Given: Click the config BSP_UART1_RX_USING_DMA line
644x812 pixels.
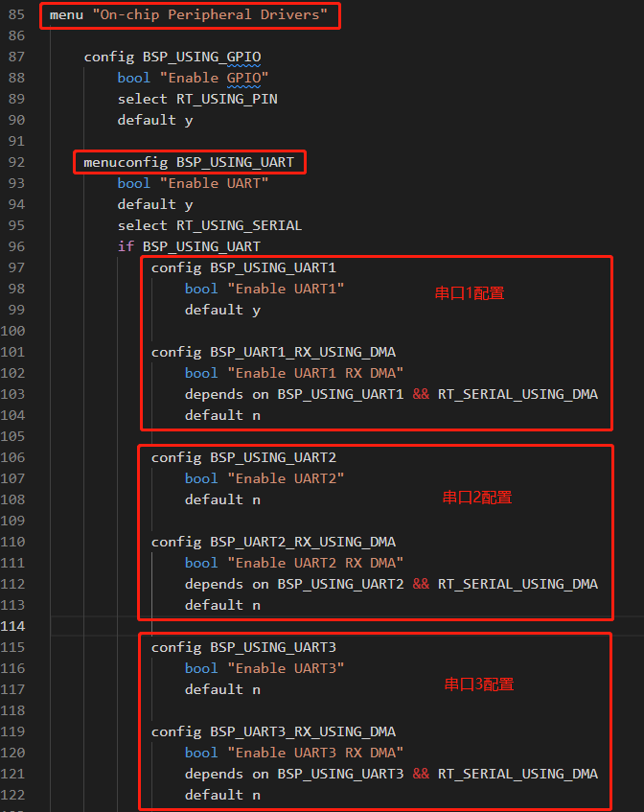Looking at the screenshot, I should tap(273, 352).
